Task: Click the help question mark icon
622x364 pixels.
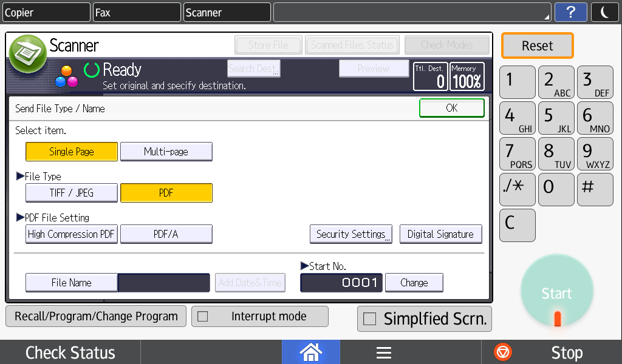Action: (x=571, y=12)
